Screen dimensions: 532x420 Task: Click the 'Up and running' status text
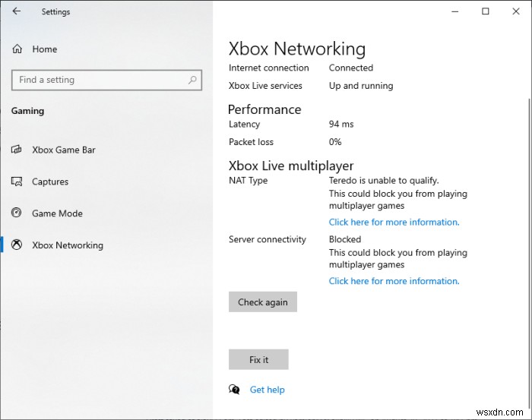pos(361,86)
